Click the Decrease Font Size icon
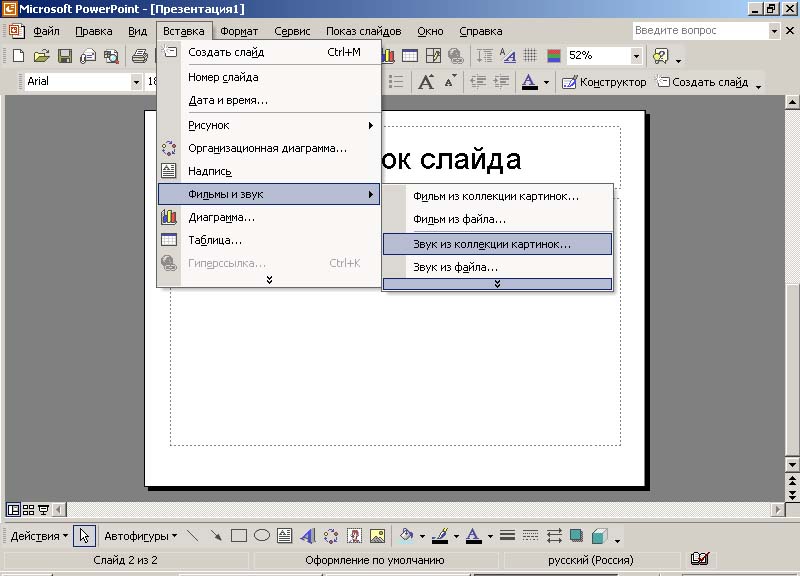The height and width of the screenshot is (576, 800). pyautogui.click(x=451, y=82)
